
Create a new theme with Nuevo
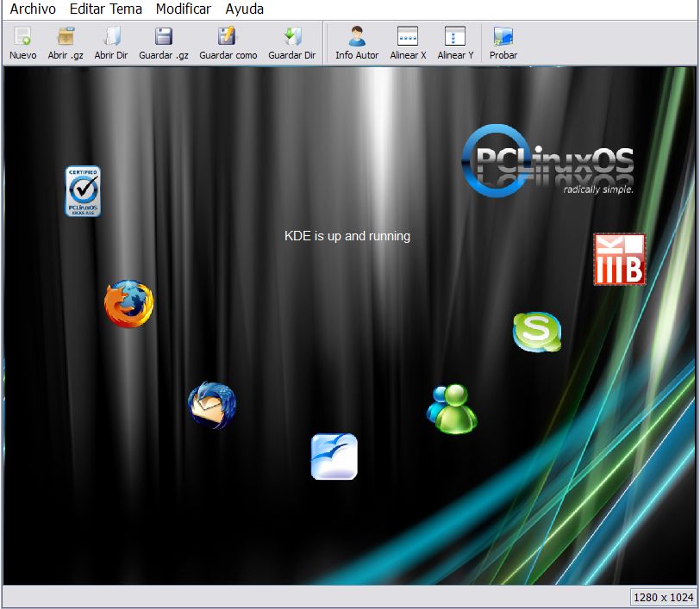click(22, 43)
